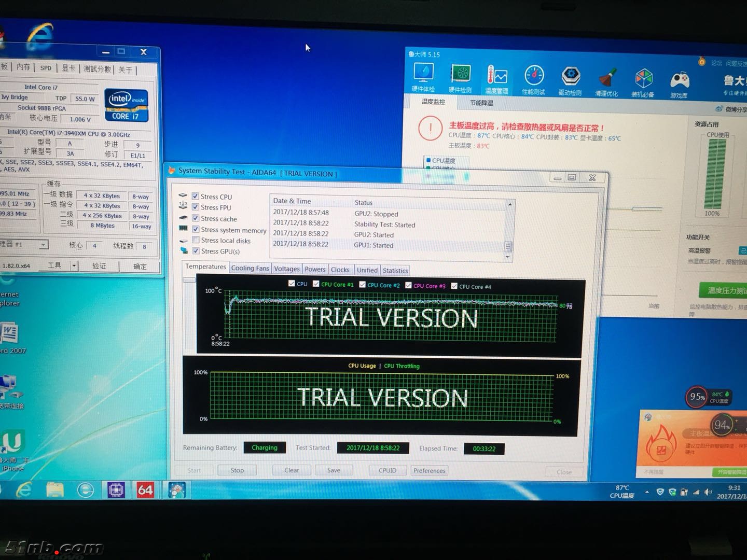Open the SPD tab in CPU-Z

(x=46, y=68)
